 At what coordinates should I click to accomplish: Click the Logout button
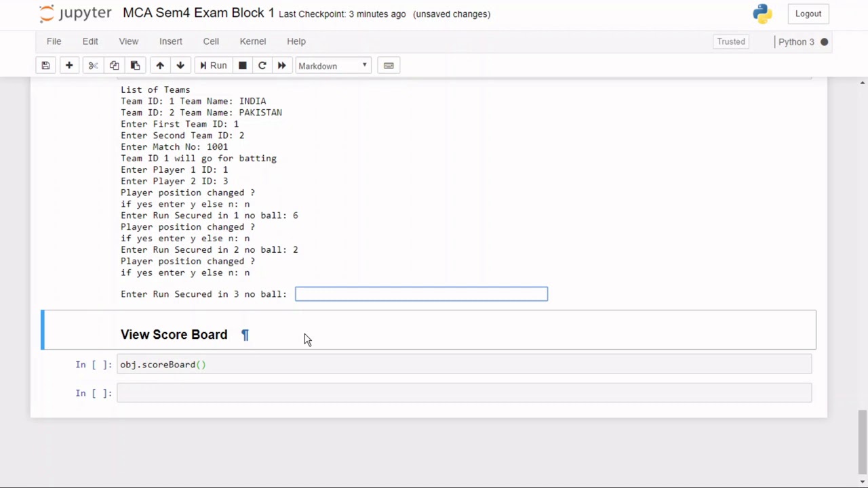point(808,14)
